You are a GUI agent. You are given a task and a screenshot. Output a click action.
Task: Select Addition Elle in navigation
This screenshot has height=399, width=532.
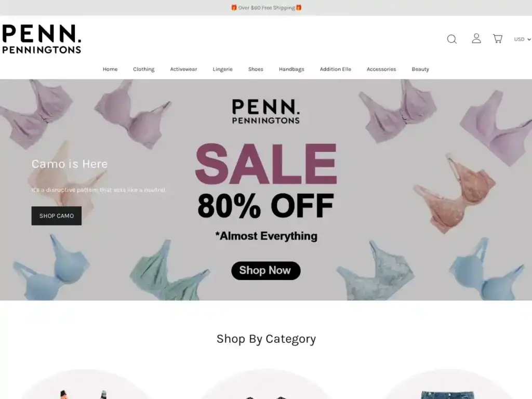point(335,69)
